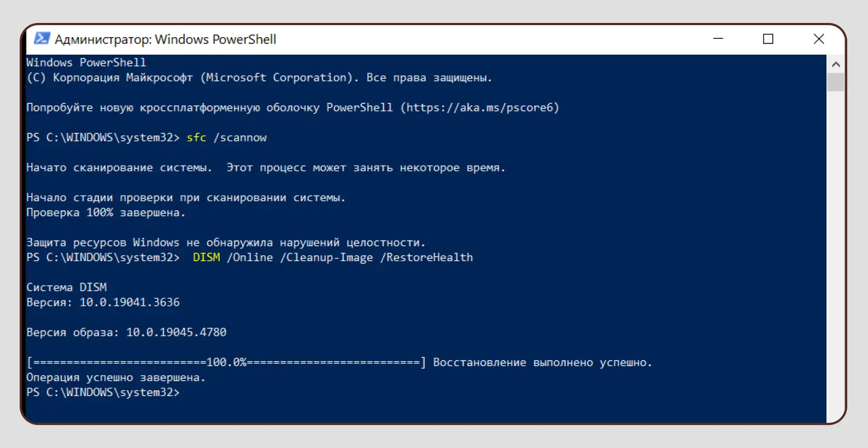868x448 pixels.
Task: Click the 100.0% progress bar text
Action: 226,362
